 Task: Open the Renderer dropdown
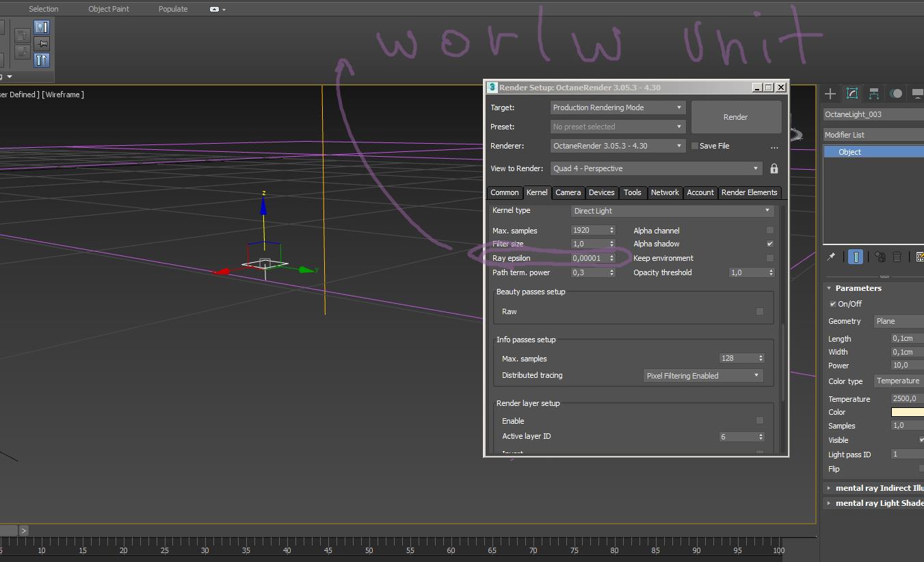pyautogui.click(x=618, y=146)
